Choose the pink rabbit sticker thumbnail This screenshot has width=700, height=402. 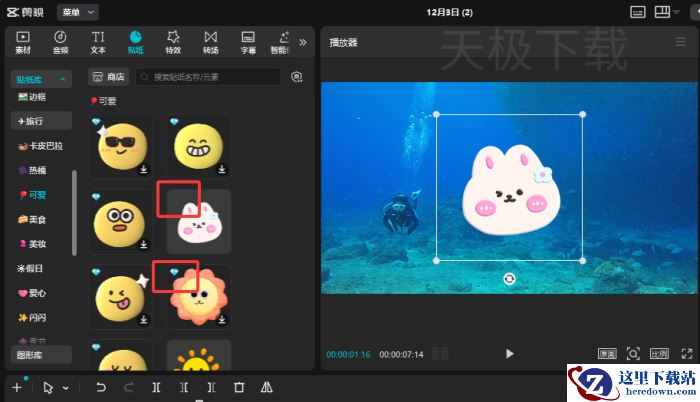coord(199,222)
